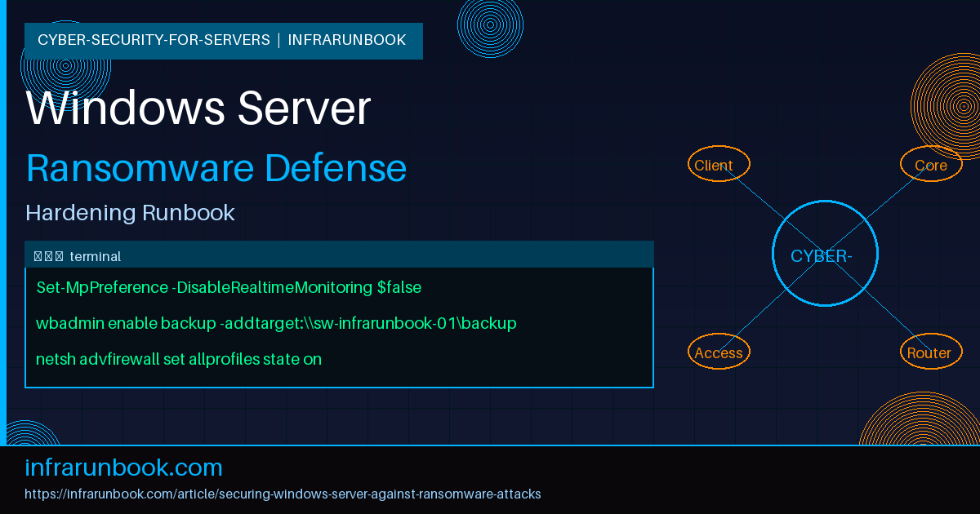
Task: Click the Hardening Runbook text
Action: pos(131,213)
